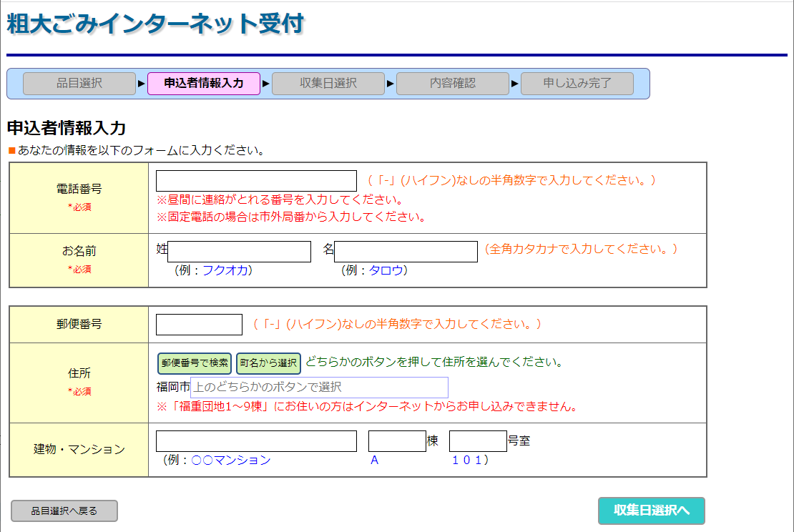The width and height of the screenshot is (794, 532).
Task: Click the 福岡市 address text field
Action: (319, 388)
